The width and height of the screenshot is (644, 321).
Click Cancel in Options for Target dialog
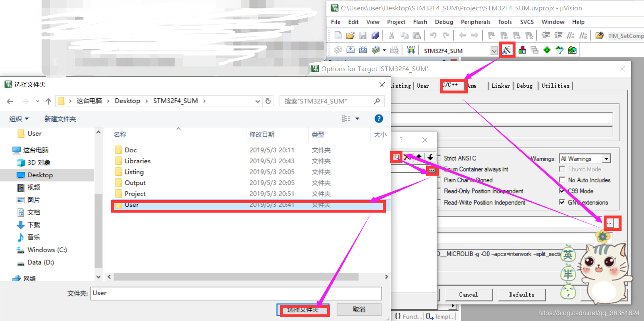(469, 294)
